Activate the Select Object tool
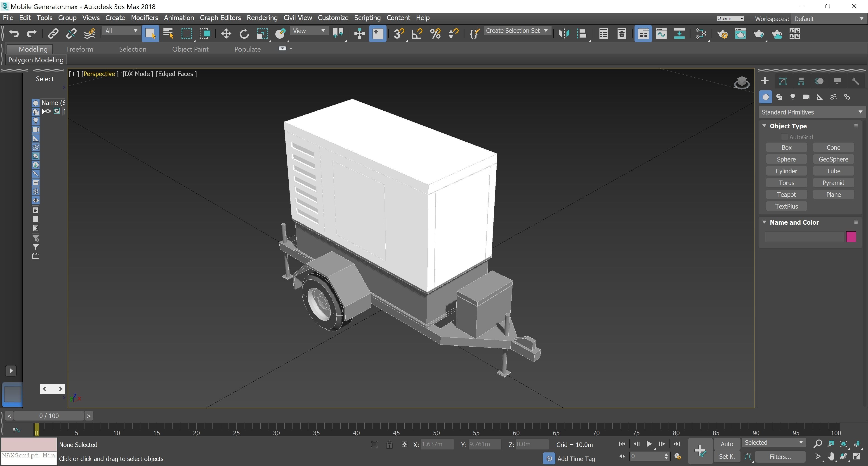The image size is (868, 466). coord(150,33)
